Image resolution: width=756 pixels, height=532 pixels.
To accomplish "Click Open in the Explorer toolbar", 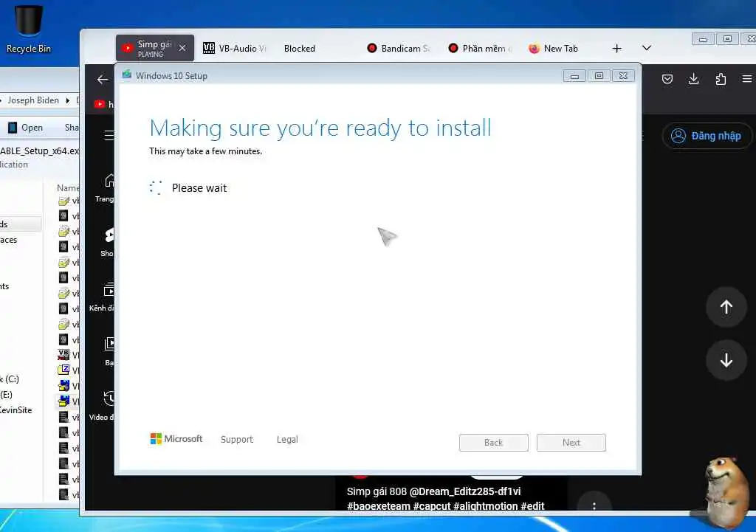I will [26, 128].
